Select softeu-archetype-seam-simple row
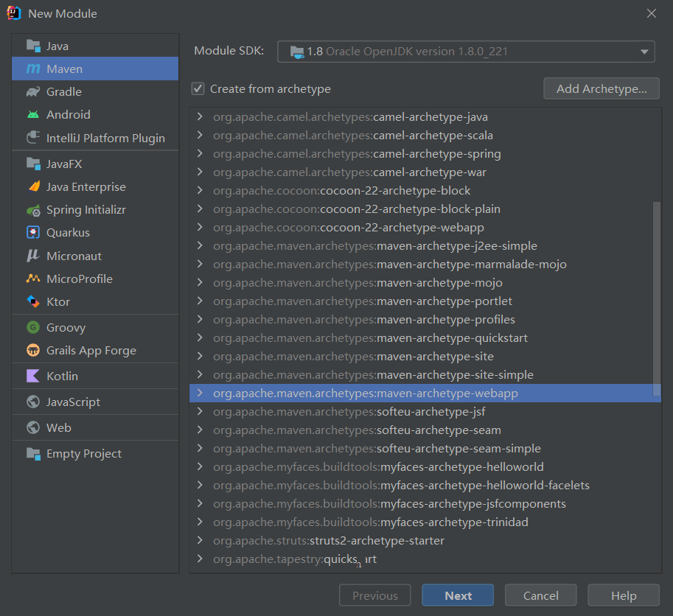The height and width of the screenshot is (616, 673). point(425,448)
